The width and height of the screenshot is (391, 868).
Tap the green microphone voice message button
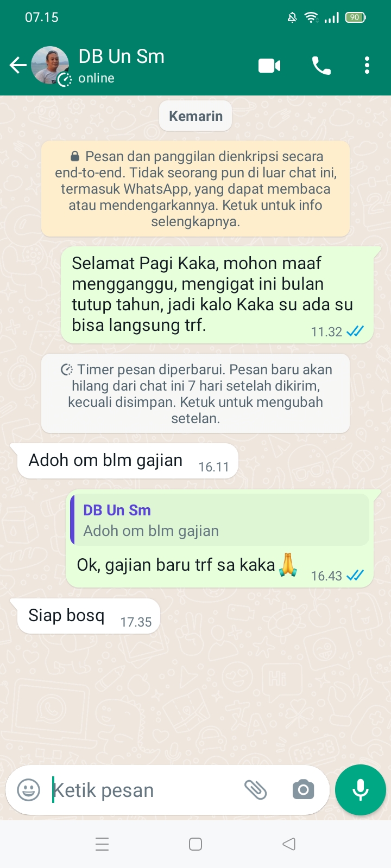pos(361,790)
